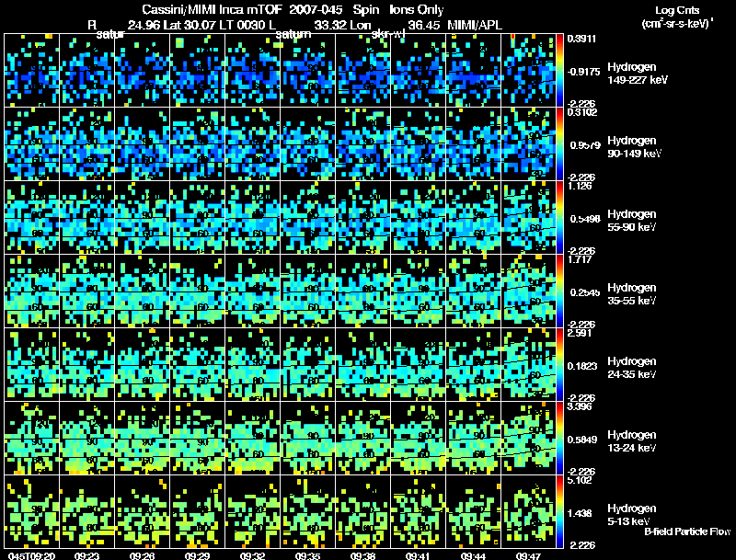Click the Hydrogen 24-35 keV label
Image resolution: width=736 pixels, height=560 pixels.
631,368
